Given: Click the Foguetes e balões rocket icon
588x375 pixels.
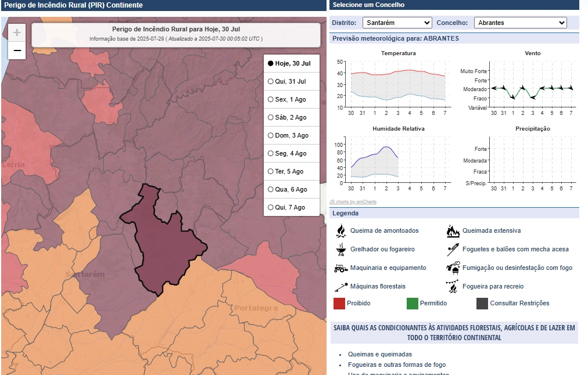Looking at the screenshot, I should point(453,250).
